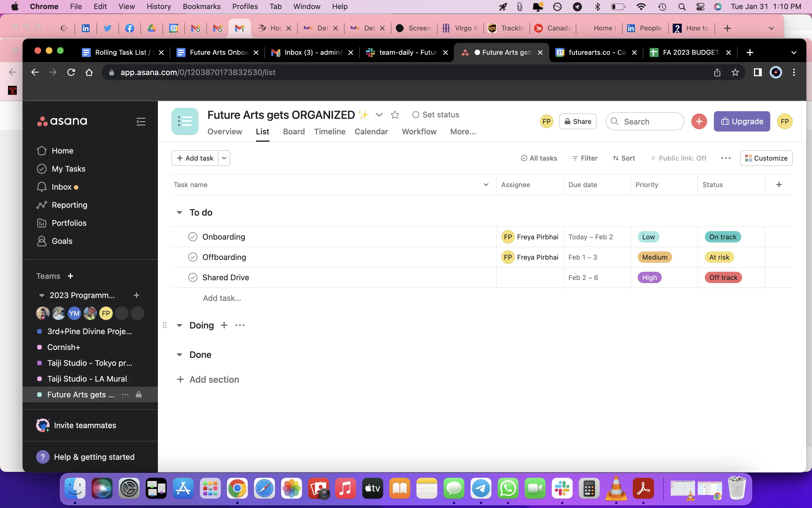The height and width of the screenshot is (508, 812).
Task: Open Doing section more options ellipsis
Action: tap(240, 325)
